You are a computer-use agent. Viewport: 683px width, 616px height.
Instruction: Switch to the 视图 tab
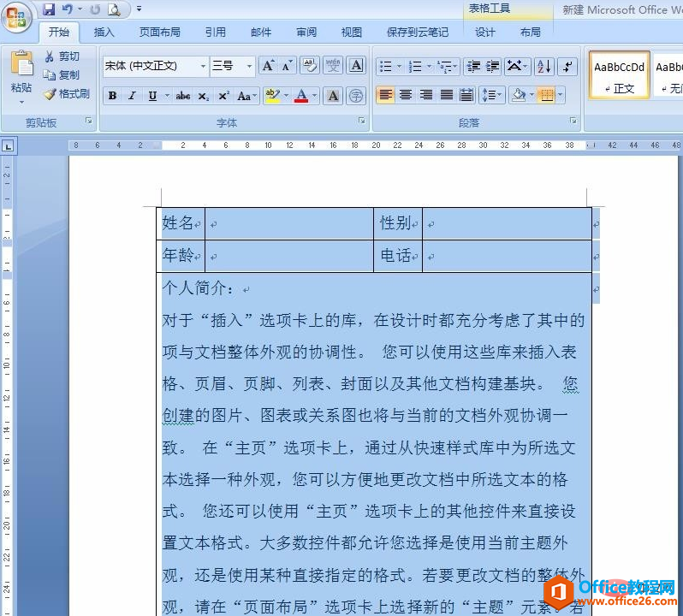coord(352,33)
